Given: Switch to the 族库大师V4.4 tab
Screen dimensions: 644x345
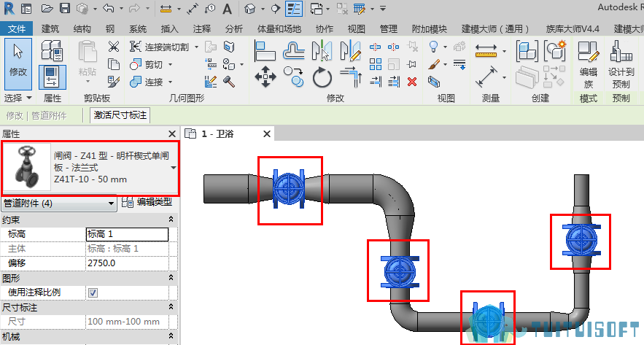Looking at the screenshot, I should pyautogui.click(x=573, y=28).
